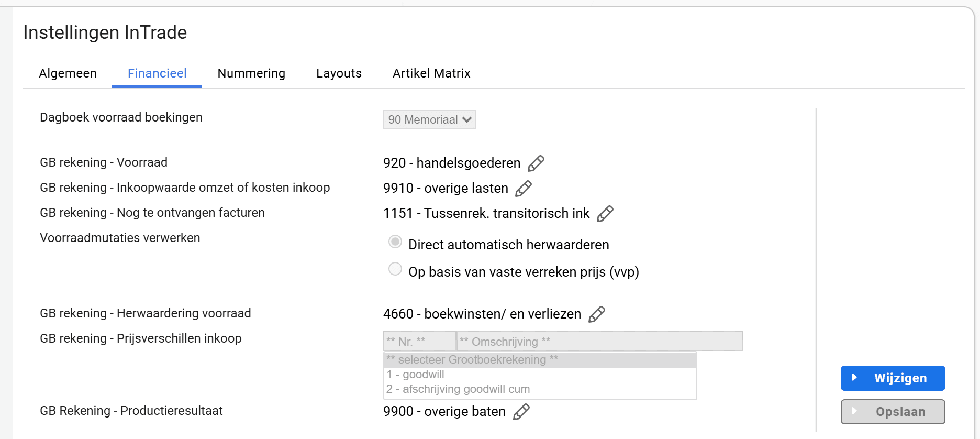This screenshot has height=439, width=980.
Task: Edit the 1151 Tussenrek. transitorisch ink account
Action: tap(605, 214)
